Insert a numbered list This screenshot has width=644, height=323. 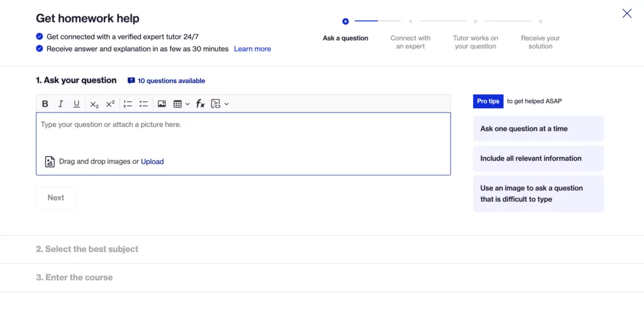128,104
